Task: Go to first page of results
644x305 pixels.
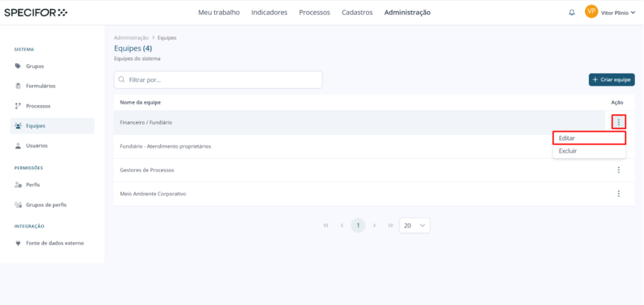Action: point(326,225)
